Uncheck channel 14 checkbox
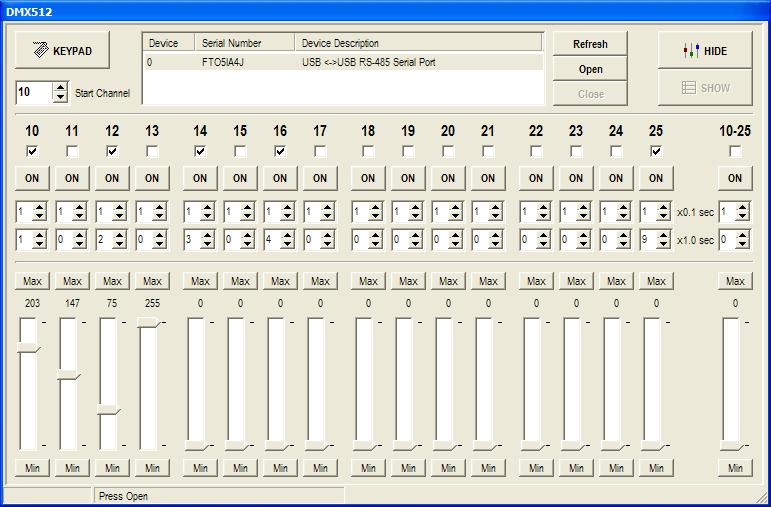The height and width of the screenshot is (507, 771). coord(200,151)
